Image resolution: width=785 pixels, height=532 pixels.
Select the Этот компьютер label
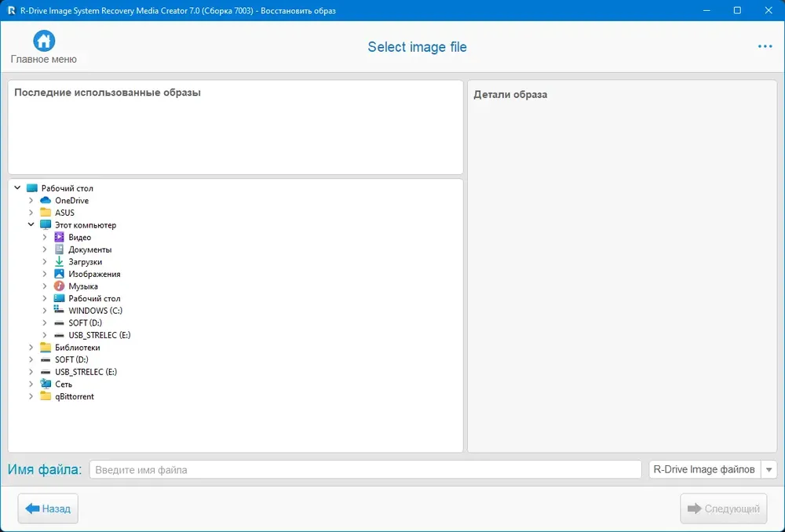tap(86, 224)
